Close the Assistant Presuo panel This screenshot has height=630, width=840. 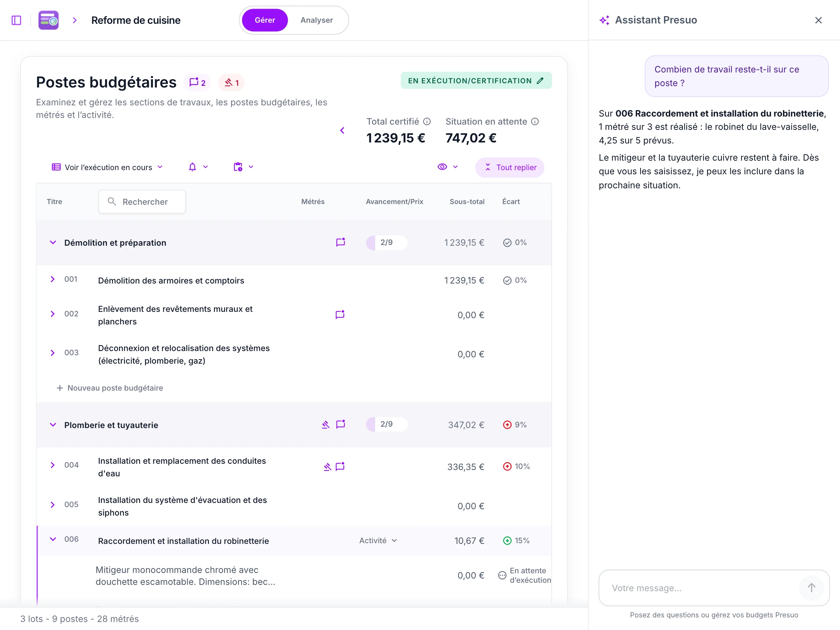818,20
